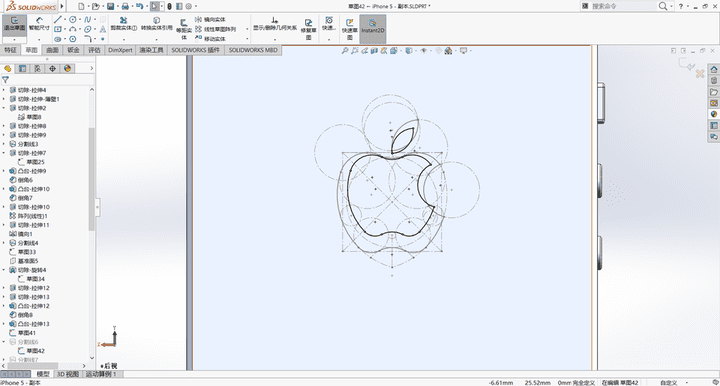Select the 智能尺寸 Smart Dimension tool
The height and width of the screenshot is (386, 720).
39,24
